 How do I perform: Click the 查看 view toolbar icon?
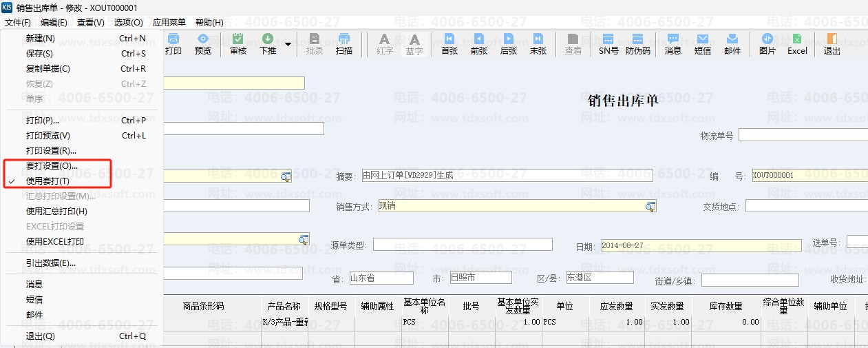point(573,44)
